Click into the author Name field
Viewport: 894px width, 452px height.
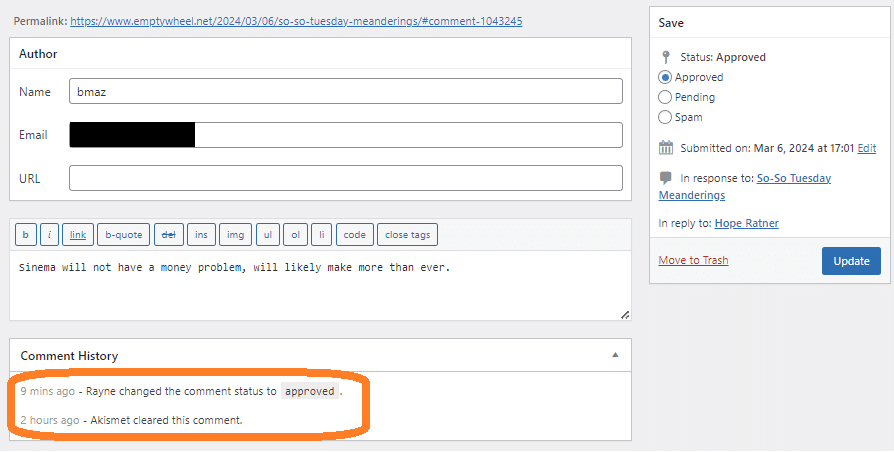pos(345,91)
